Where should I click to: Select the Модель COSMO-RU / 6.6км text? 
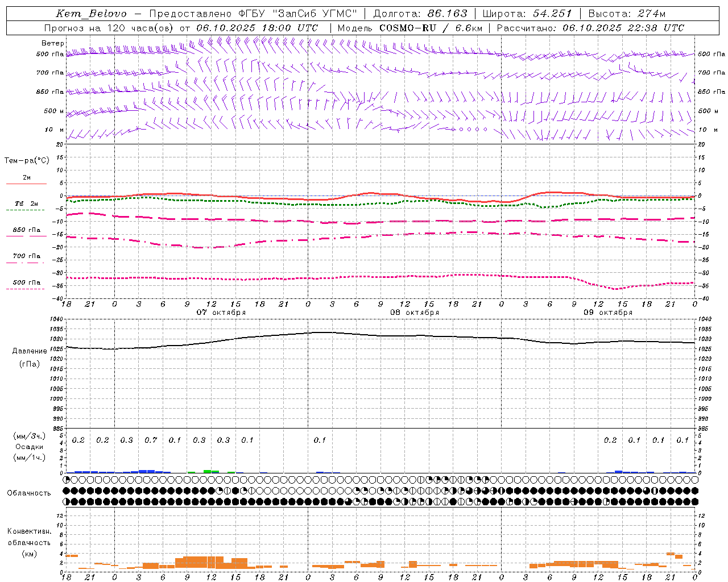coord(410,28)
